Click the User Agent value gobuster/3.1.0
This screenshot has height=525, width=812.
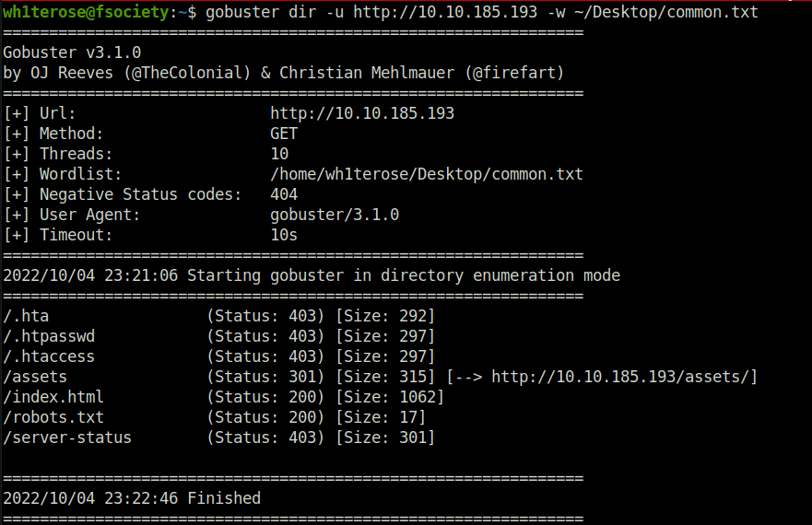[x=335, y=215]
